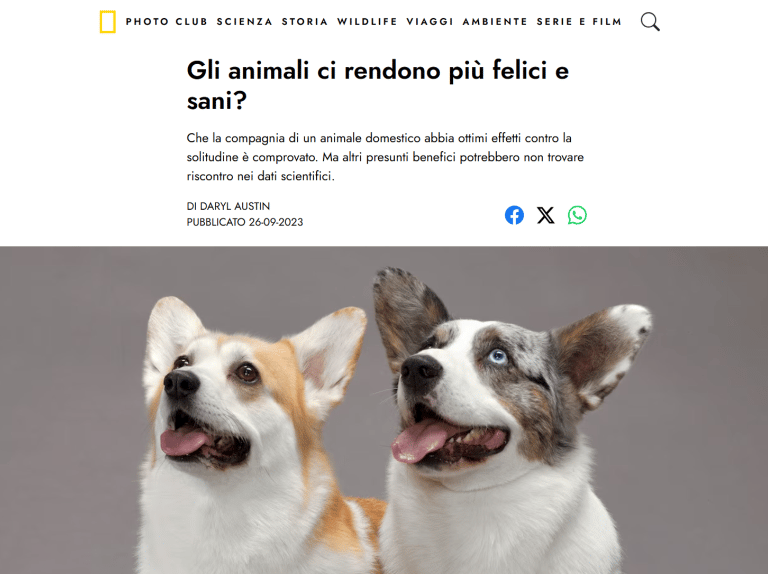
Task: Share article on X icon
Action: (x=546, y=215)
